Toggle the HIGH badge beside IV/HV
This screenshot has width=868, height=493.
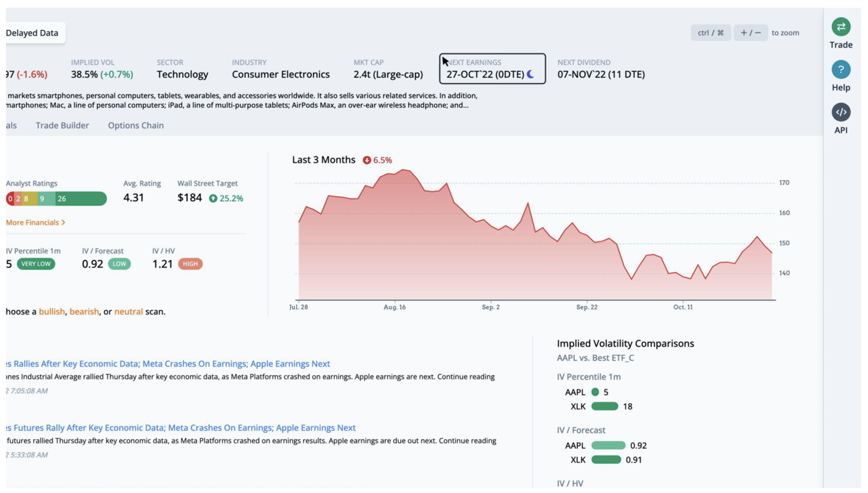(190, 264)
